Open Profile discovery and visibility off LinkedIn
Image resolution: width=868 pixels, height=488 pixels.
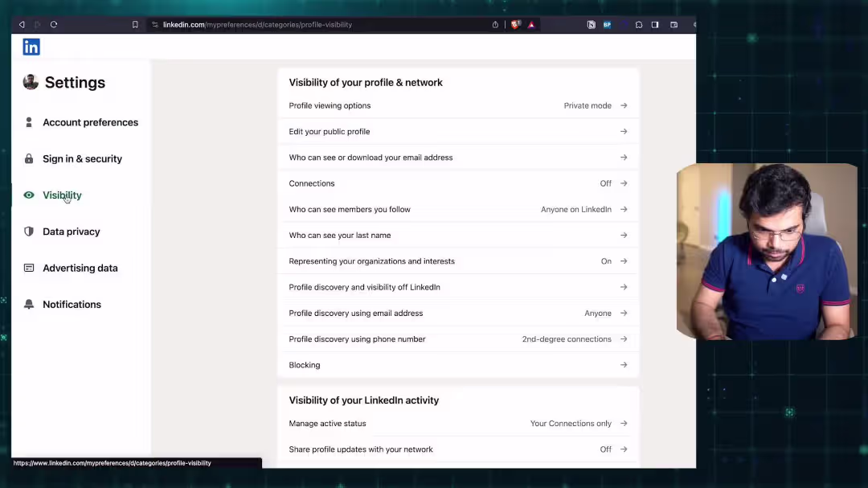click(x=458, y=287)
